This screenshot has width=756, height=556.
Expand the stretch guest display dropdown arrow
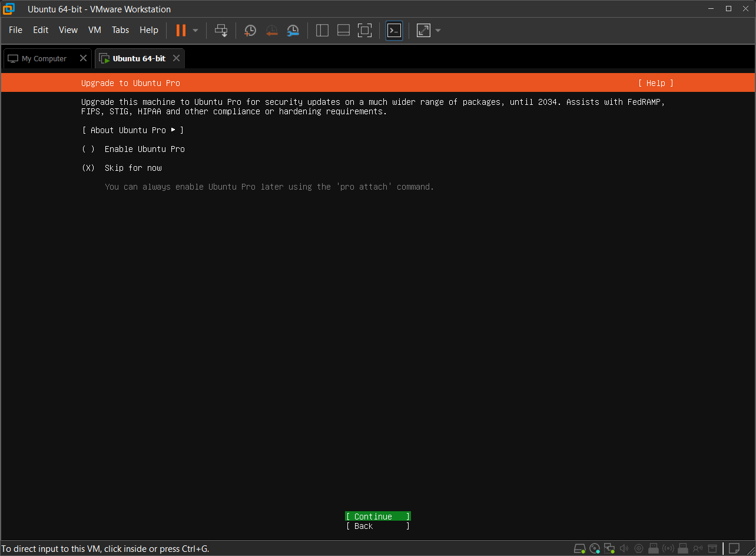click(x=438, y=31)
